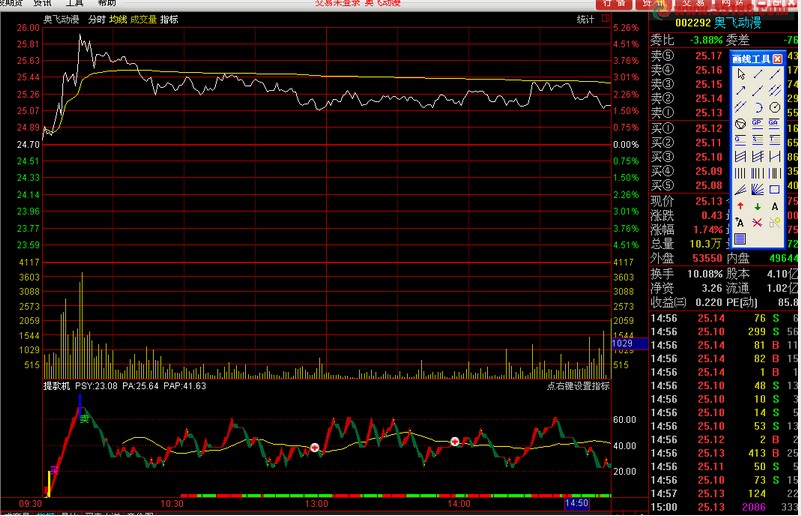The height and width of the screenshot is (516, 801).
Task: Place a red up arrow marker
Action: click(x=740, y=206)
